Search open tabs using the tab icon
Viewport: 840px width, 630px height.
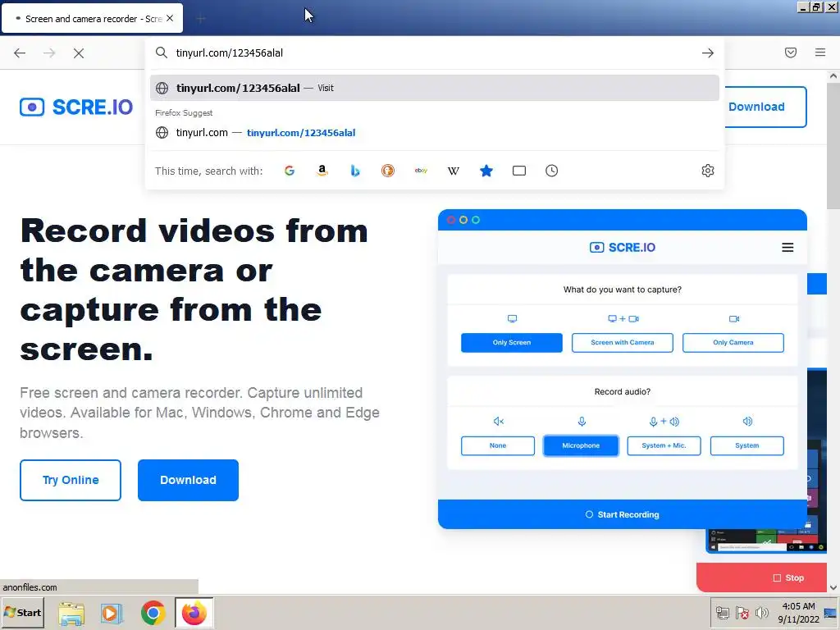[x=519, y=171]
